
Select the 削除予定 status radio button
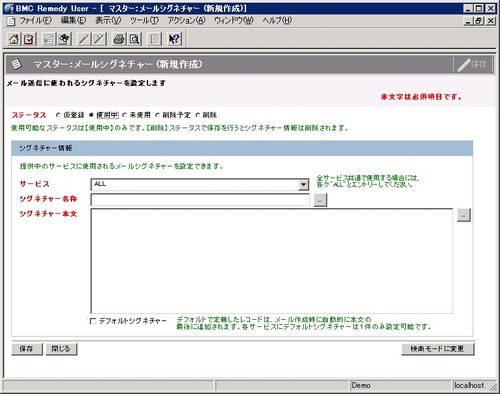[157, 115]
